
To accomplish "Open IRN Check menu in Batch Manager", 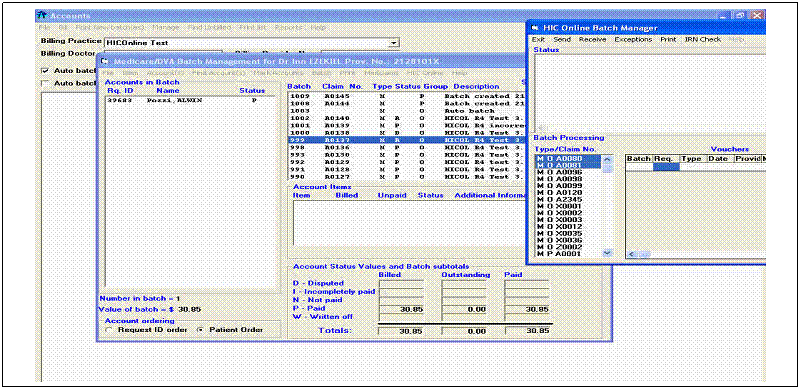I will coord(703,39).
